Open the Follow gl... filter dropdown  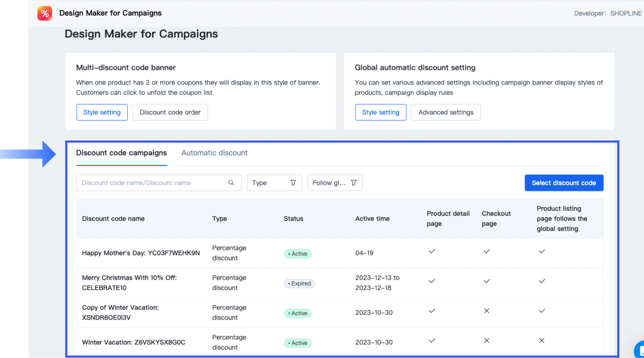pyautogui.click(x=335, y=183)
